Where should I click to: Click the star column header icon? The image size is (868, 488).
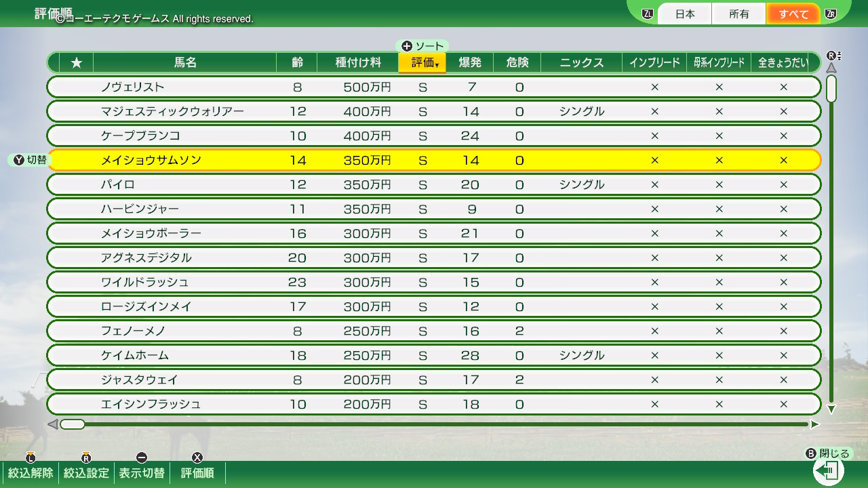77,63
